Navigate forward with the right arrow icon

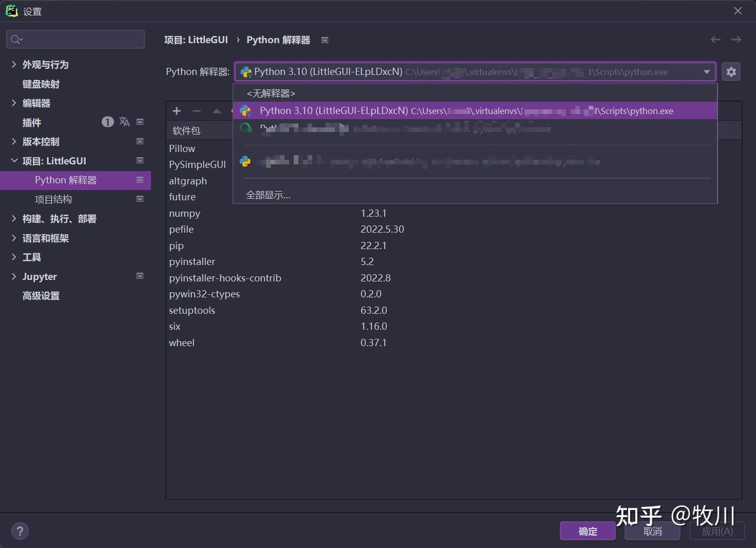[x=736, y=39]
